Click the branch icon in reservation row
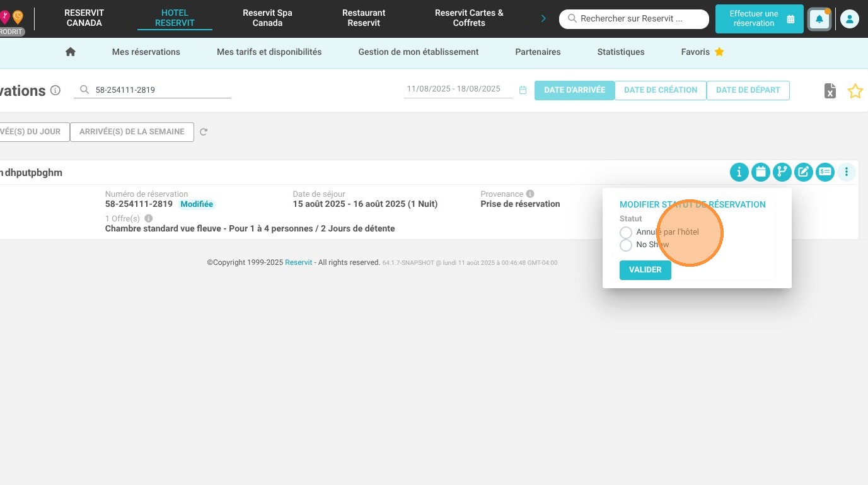This screenshot has width=868, height=485. point(782,172)
